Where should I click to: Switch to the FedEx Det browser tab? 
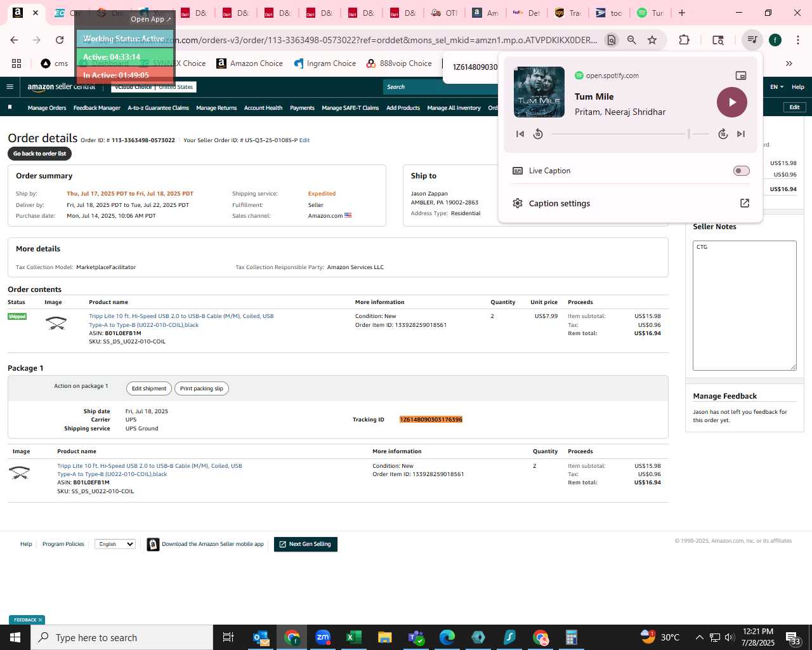point(526,13)
